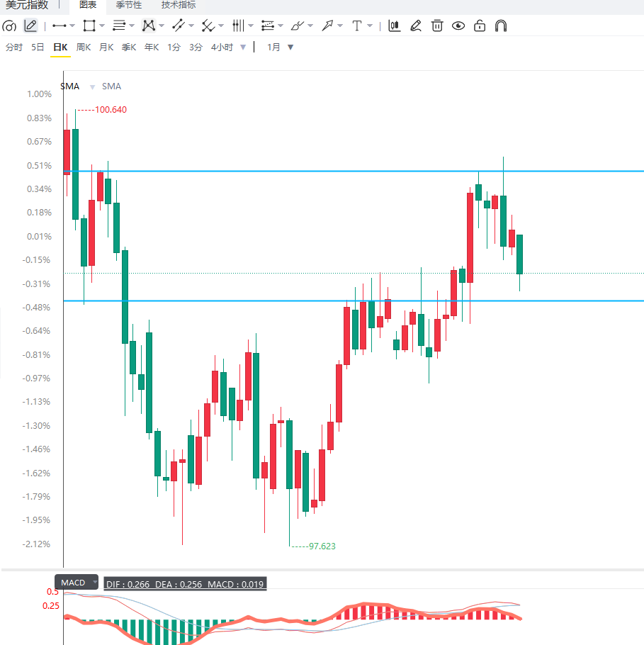Screen dimensions: 644x645
Task: Expand the parallel lines tool dropdown arrow
Action: click(132, 26)
